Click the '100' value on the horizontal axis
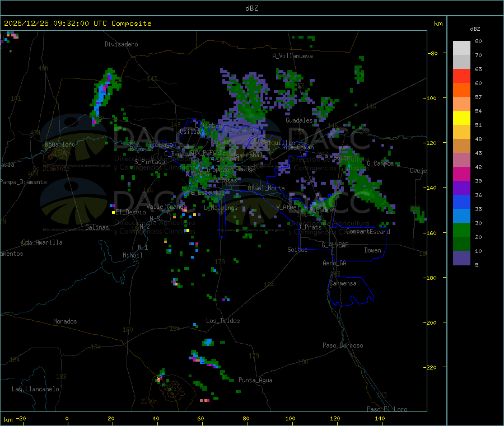 tap(290, 418)
